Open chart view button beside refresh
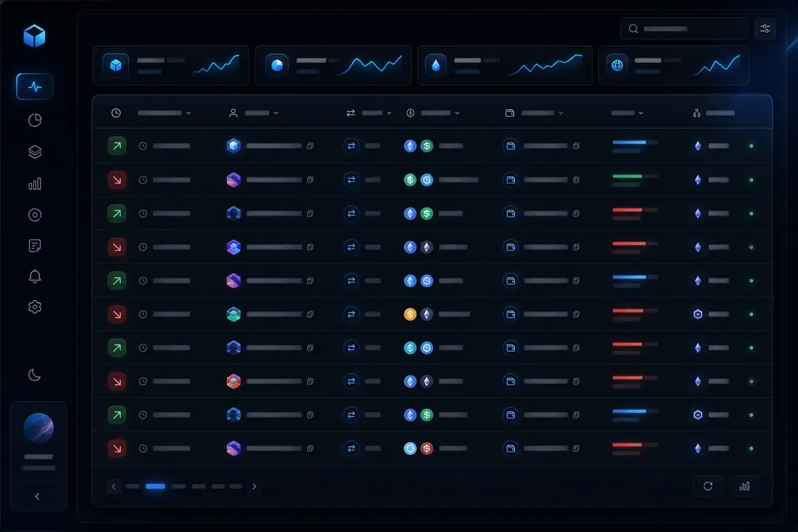 pyautogui.click(x=745, y=486)
